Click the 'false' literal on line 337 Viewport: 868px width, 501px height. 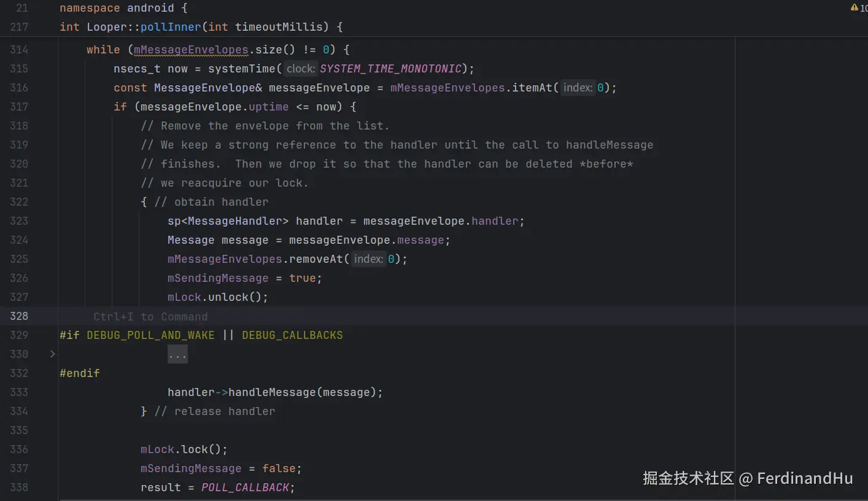(x=279, y=468)
